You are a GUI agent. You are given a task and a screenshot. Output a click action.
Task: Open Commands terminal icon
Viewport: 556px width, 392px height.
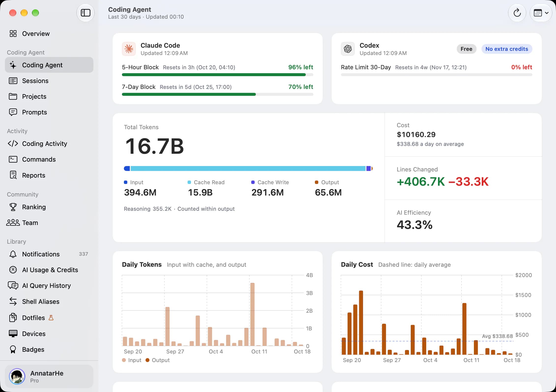13,159
